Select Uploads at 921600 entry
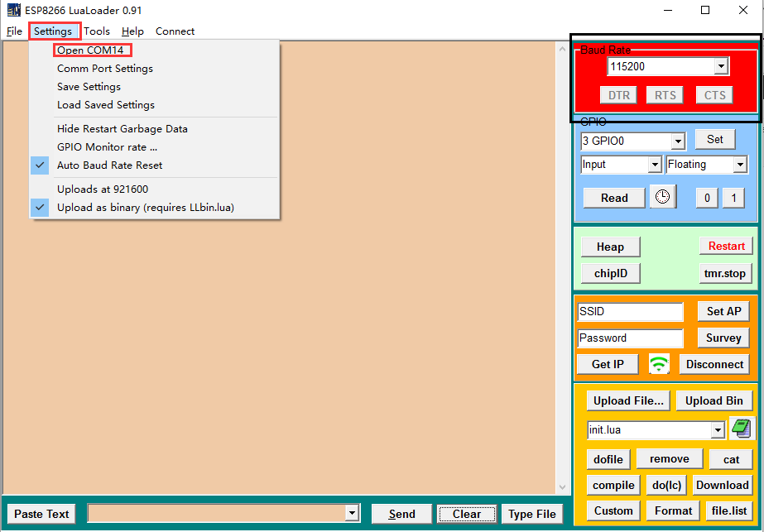The height and width of the screenshot is (532, 764). 155,189
